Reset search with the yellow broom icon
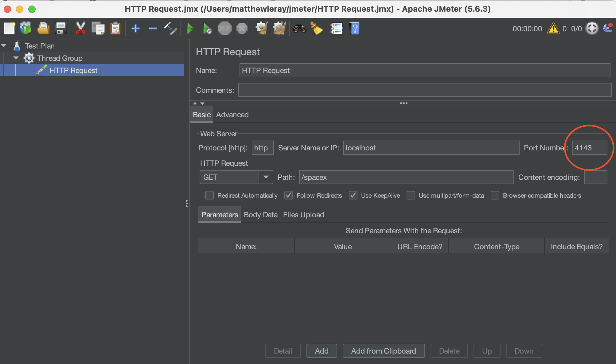 click(317, 29)
